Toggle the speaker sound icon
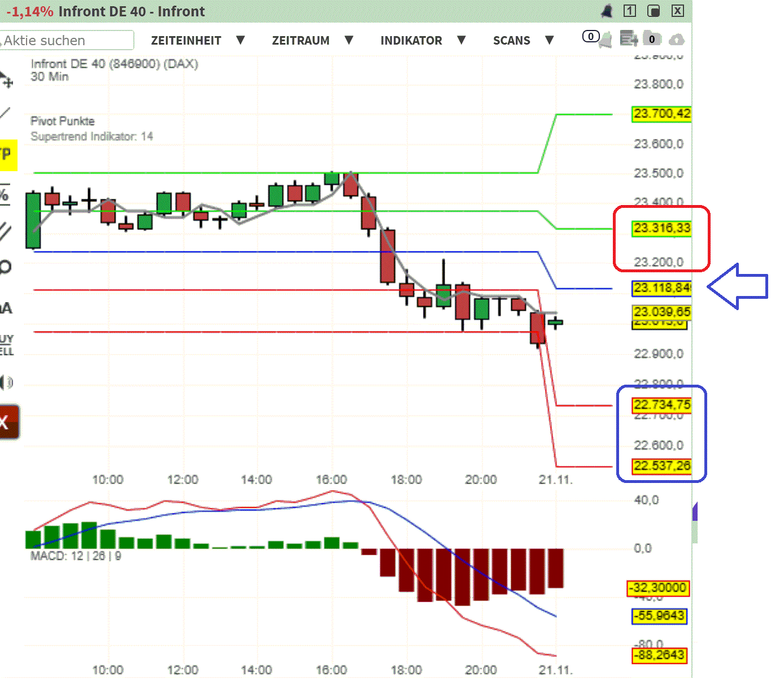This screenshot has height=679, width=784. click(x=6, y=382)
